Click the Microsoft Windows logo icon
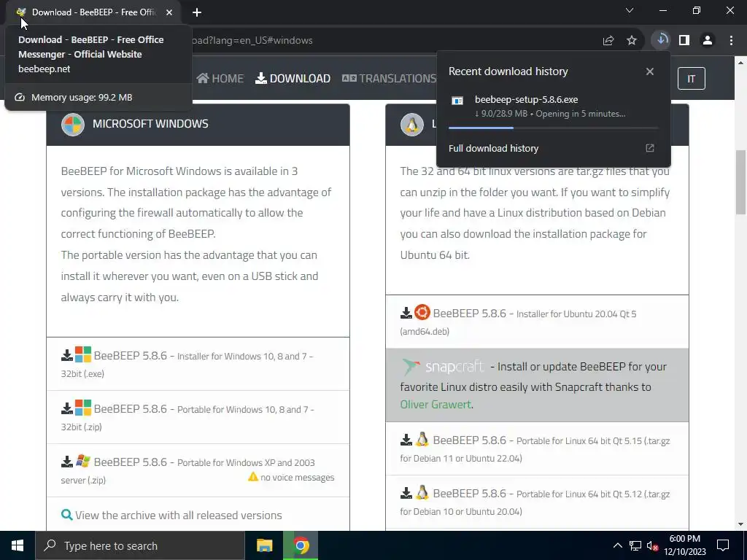Screen dimensions: 747x560 pyautogui.click(x=73, y=125)
